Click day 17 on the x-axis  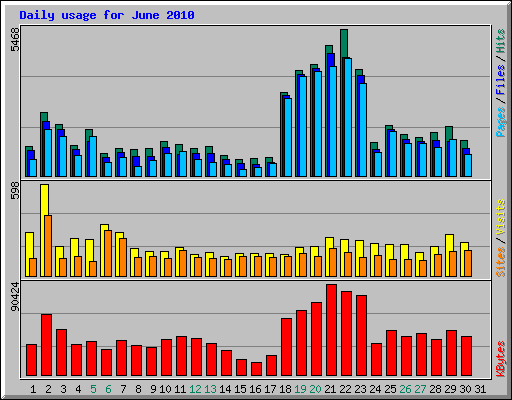(270, 389)
